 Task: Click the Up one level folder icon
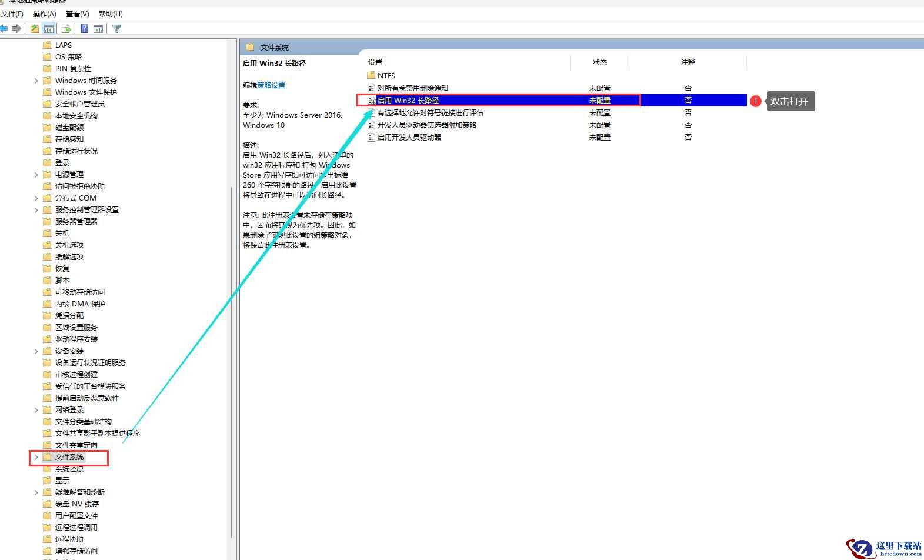pos(35,28)
